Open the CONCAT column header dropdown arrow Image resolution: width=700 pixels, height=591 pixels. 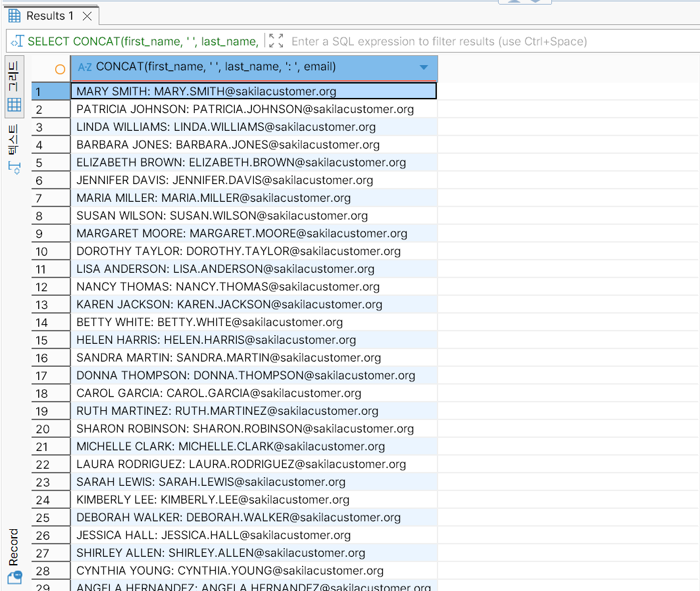click(x=424, y=67)
